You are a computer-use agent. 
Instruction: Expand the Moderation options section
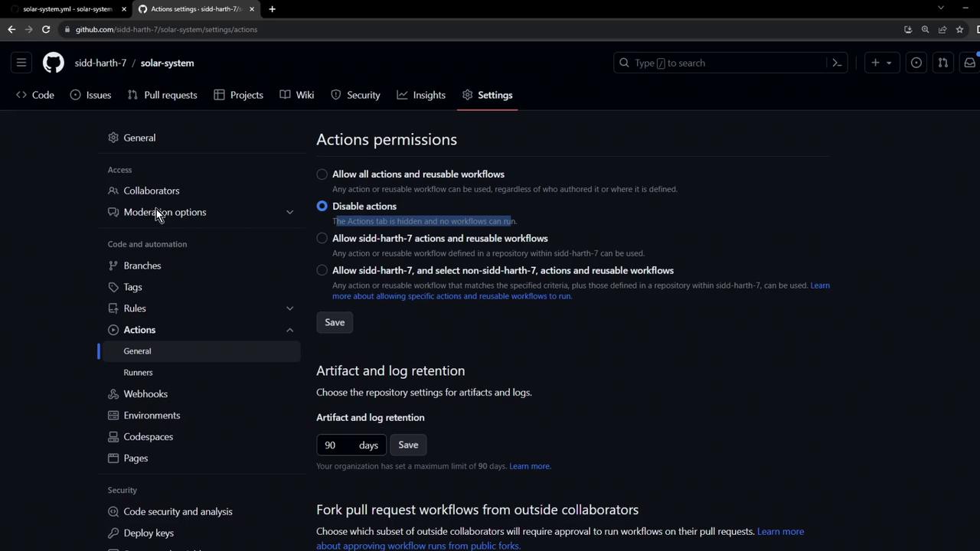coord(289,212)
